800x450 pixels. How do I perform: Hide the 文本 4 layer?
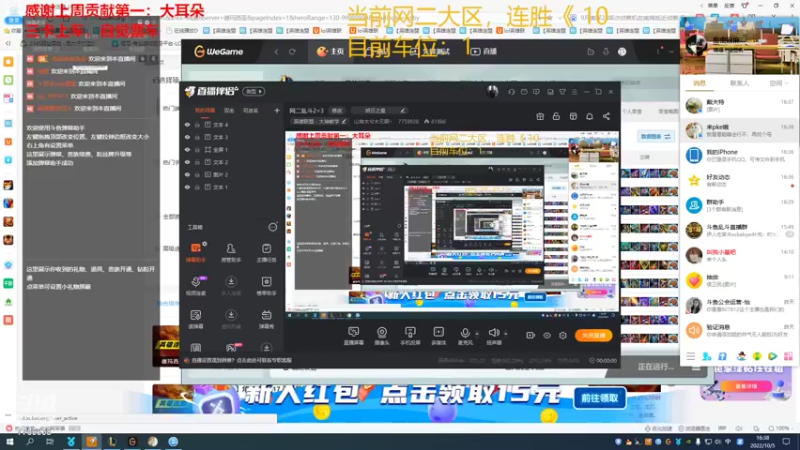click(187, 124)
